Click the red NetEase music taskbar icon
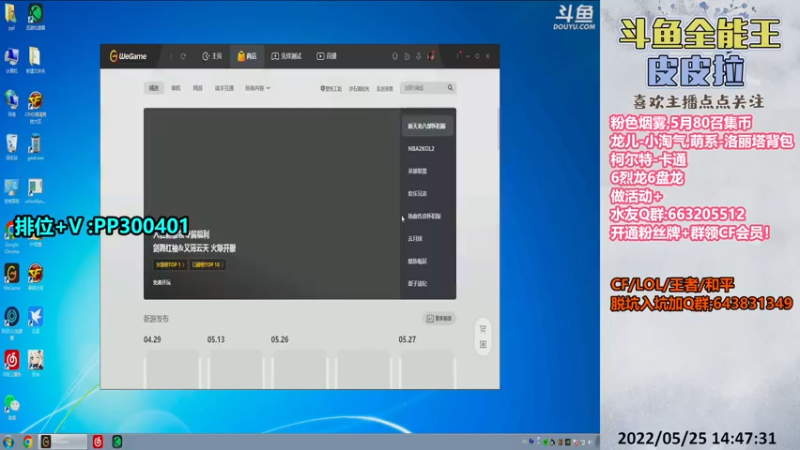This screenshot has width=800, height=450. [x=97, y=442]
